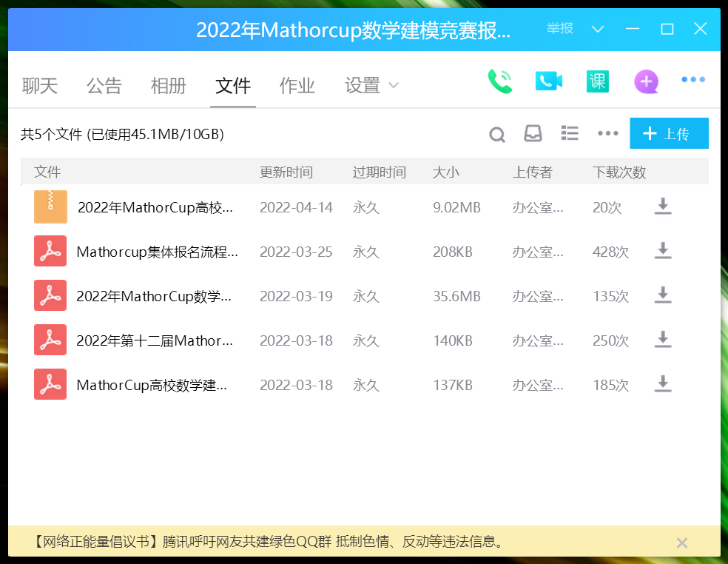Open the green class (课) icon

[597, 81]
